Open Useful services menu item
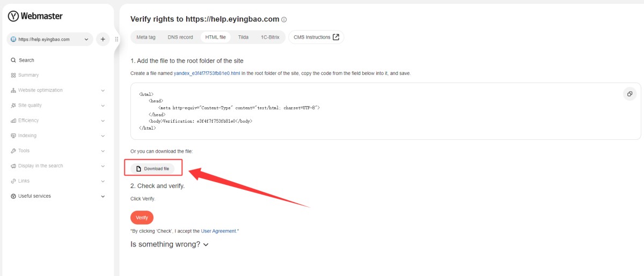The image size is (644, 276). click(x=34, y=196)
